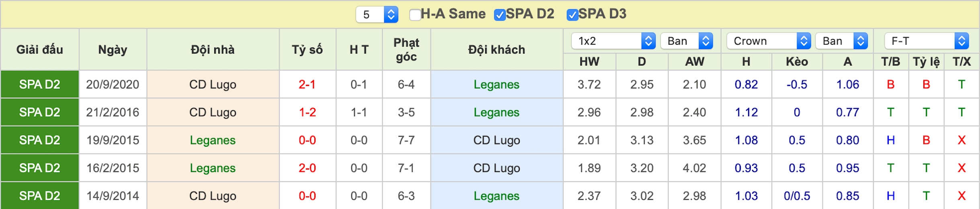This screenshot has width=980, height=209.
Task: Click the 0-0 score of the 14/9/2014 match
Action: 307,196
